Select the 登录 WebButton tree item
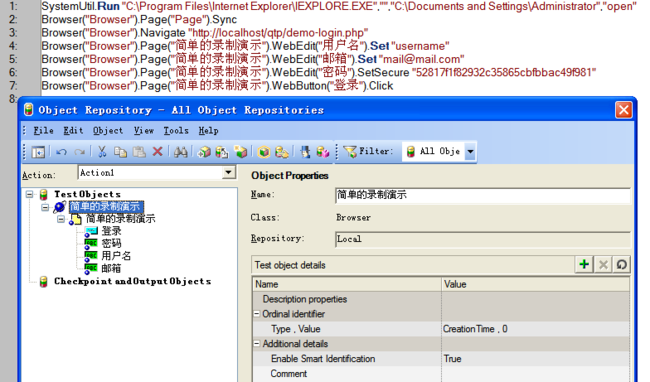This screenshot has height=382, width=650. click(112, 231)
